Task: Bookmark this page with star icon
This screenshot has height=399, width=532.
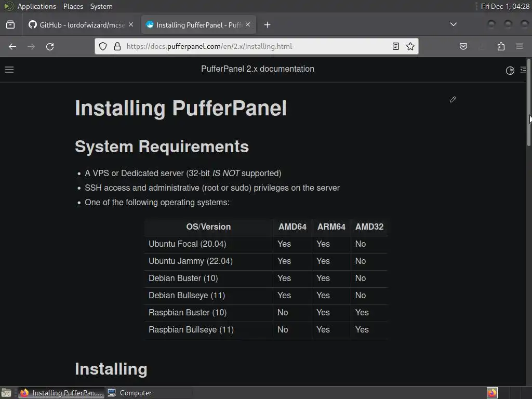Action: tap(410, 46)
